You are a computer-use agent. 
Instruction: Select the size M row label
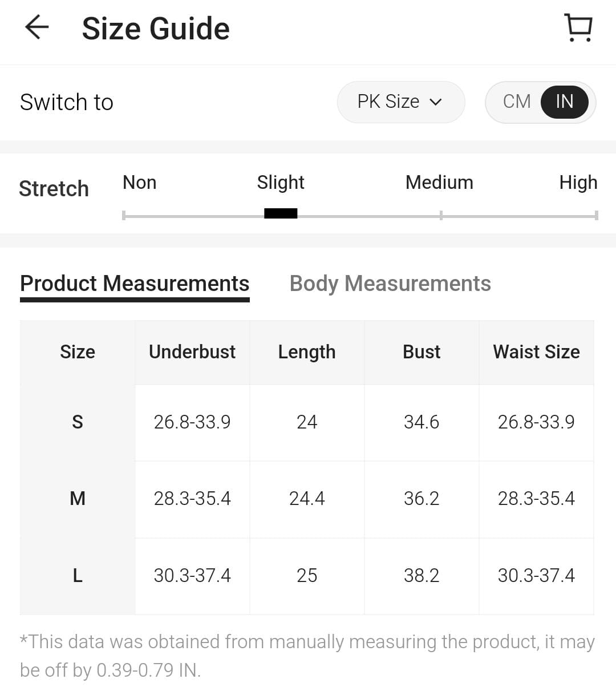tap(78, 499)
